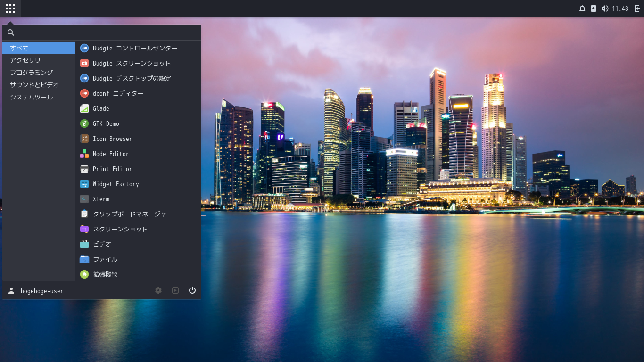Select すべて category
The height and width of the screenshot is (362, 644).
(39, 48)
